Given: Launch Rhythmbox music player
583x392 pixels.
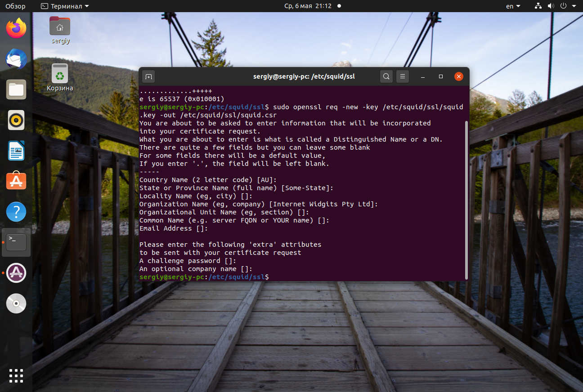Looking at the screenshot, I should 16,120.
